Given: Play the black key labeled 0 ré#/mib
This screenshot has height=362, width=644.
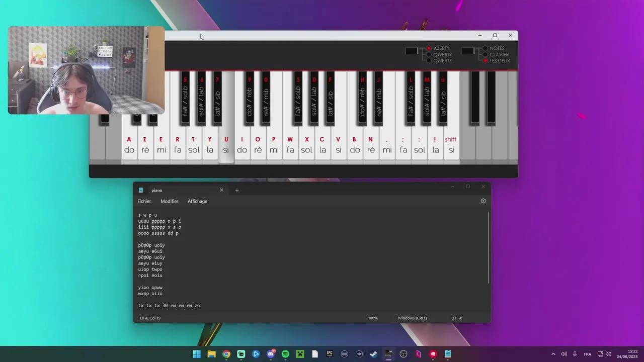Looking at the screenshot, I should click(x=266, y=98).
